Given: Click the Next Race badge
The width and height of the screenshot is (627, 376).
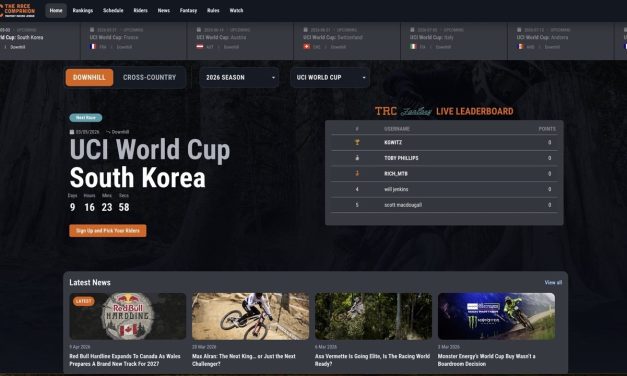Looking at the screenshot, I should (86, 118).
